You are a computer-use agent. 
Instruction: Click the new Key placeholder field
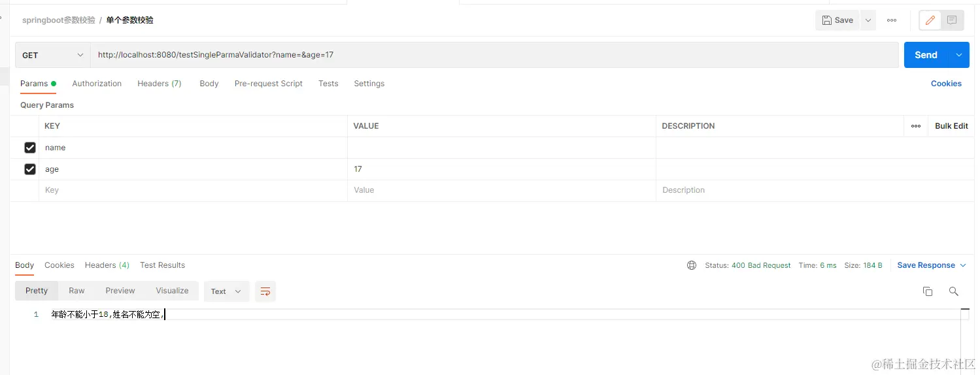(193, 190)
